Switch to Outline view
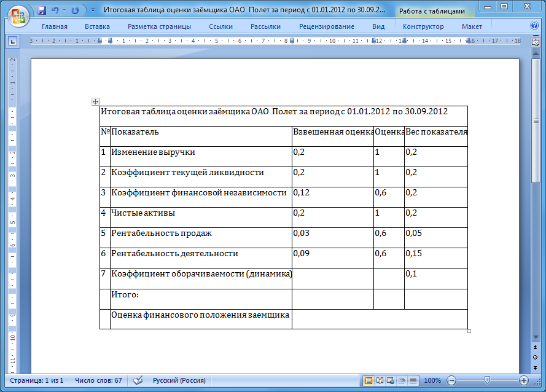 pos(402,380)
